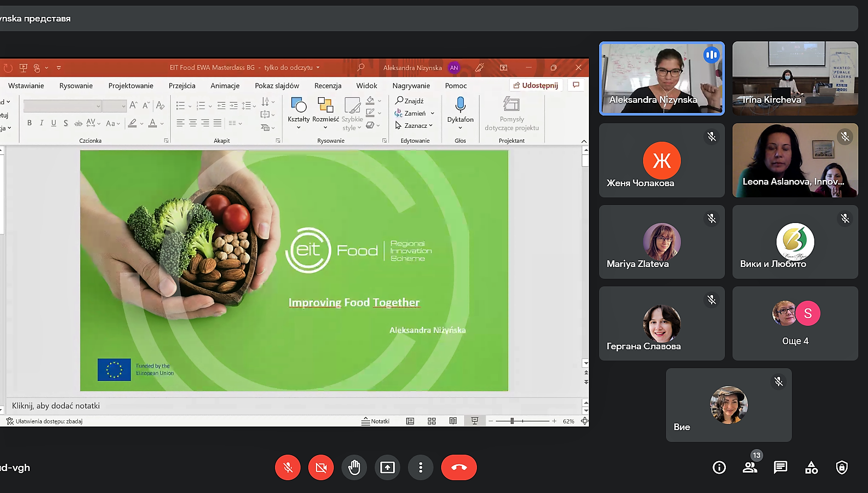Image resolution: width=868 pixels, height=493 pixels.
Task: Start Dyktafon dictation microphone
Action: coord(460,113)
